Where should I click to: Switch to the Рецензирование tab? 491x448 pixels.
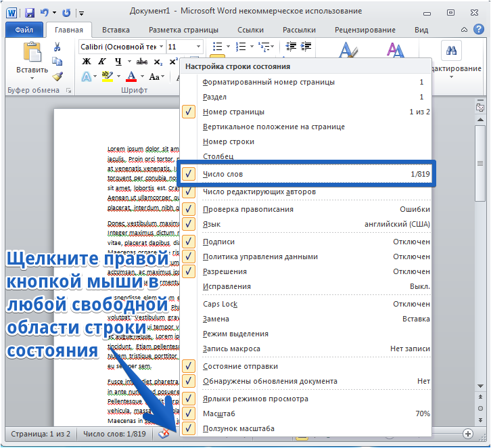pos(365,30)
